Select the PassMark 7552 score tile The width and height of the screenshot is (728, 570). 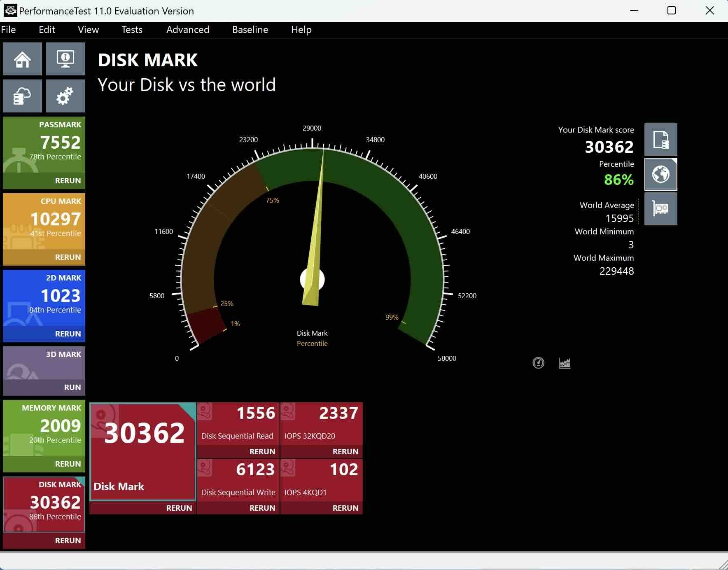point(44,145)
